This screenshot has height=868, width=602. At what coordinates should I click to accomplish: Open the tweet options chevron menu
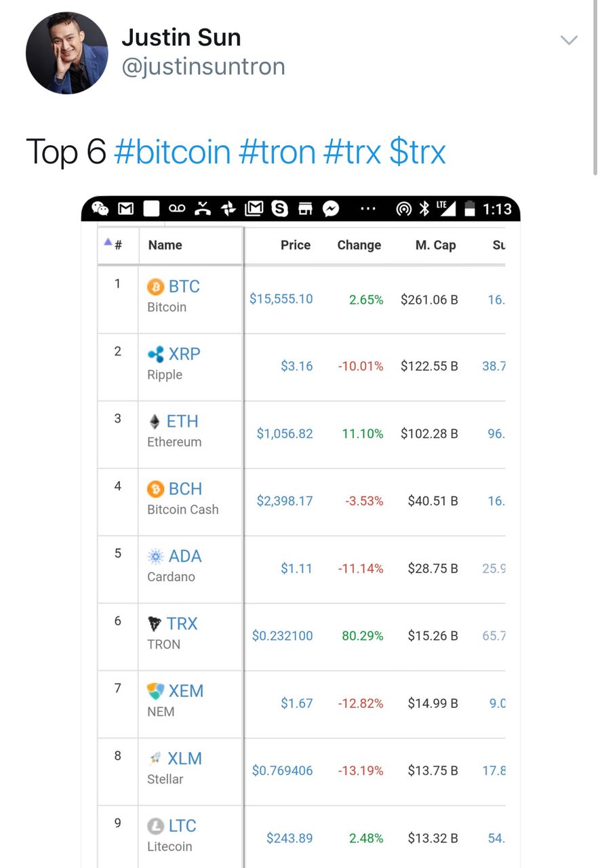pos(569,41)
